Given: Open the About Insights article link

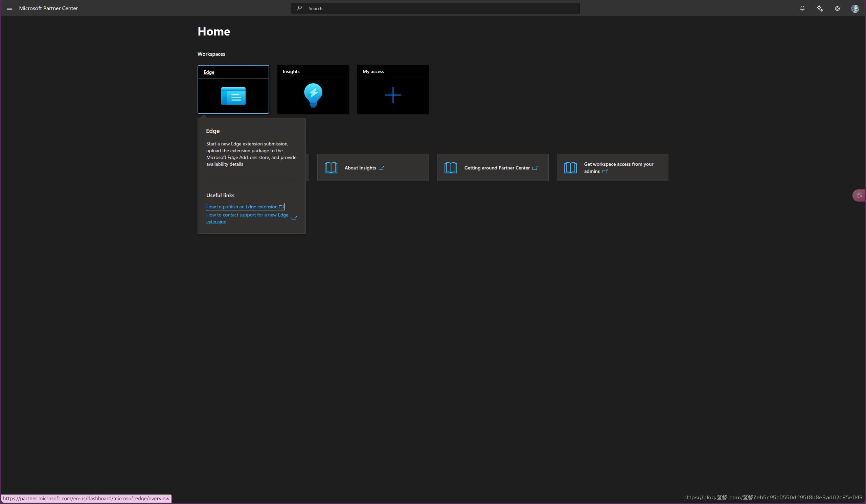Looking at the screenshot, I should 360,168.
